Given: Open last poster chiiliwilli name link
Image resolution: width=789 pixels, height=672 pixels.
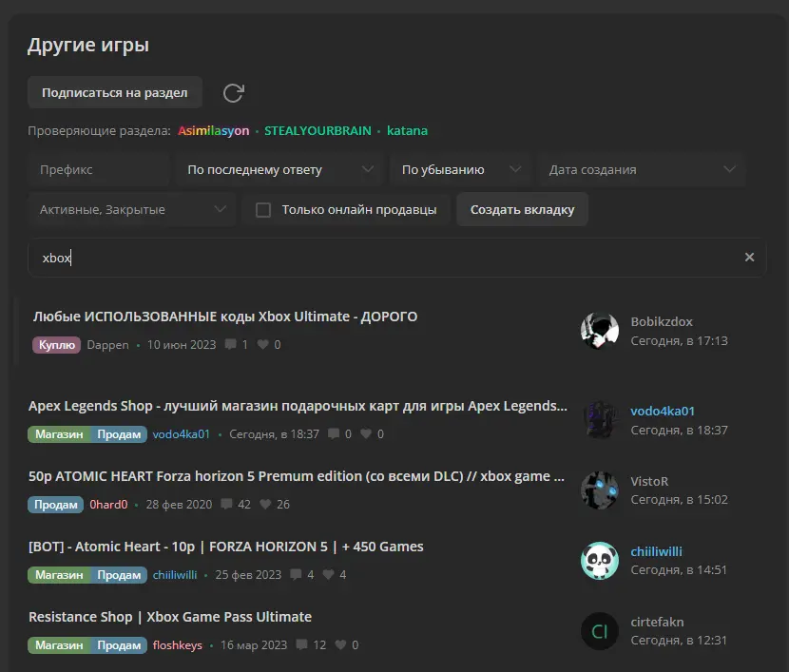Looking at the screenshot, I should click(656, 552).
